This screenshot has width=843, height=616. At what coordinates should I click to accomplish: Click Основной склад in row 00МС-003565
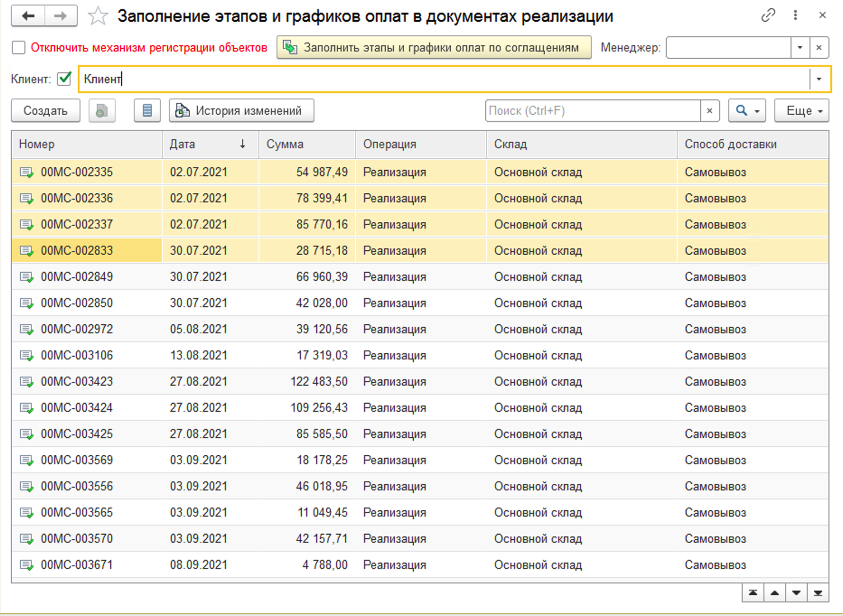pyautogui.click(x=538, y=513)
